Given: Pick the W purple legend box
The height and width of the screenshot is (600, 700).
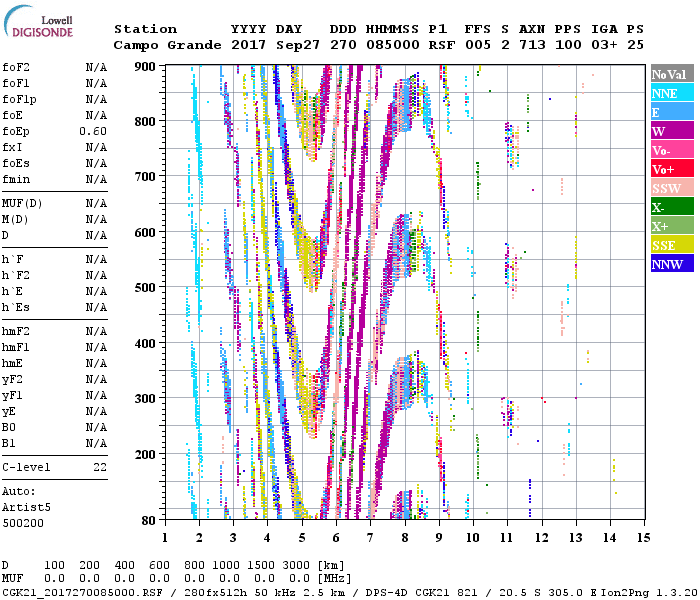Looking at the screenshot, I should point(670,131).
